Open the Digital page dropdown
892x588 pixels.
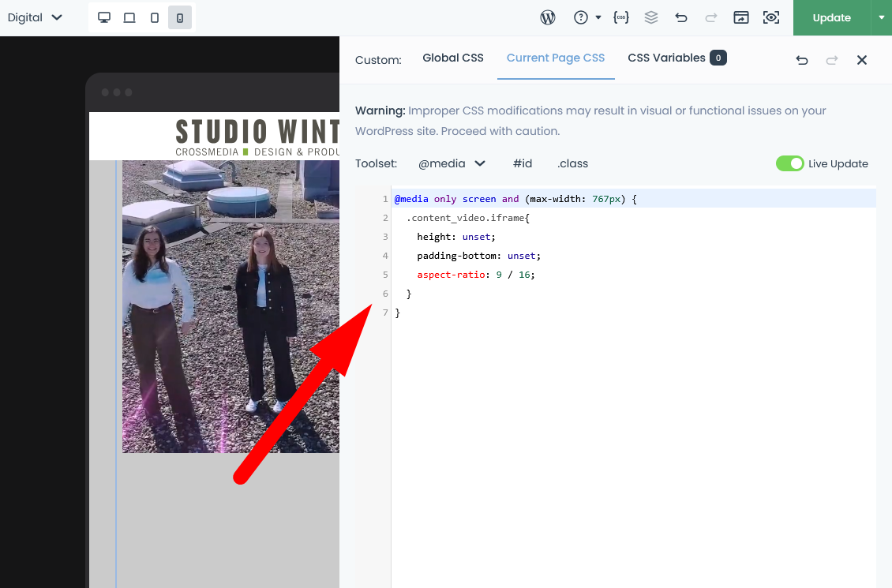(35, 17)
